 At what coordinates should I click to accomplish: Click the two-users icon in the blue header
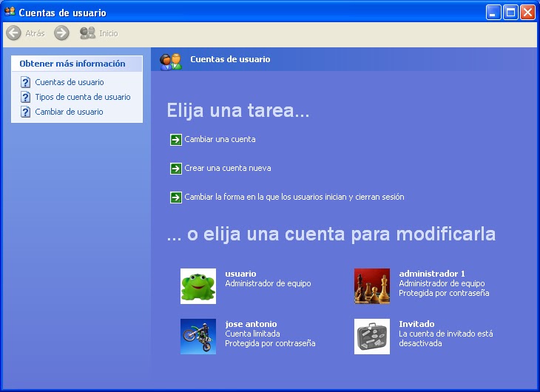(x=170, y=62)
